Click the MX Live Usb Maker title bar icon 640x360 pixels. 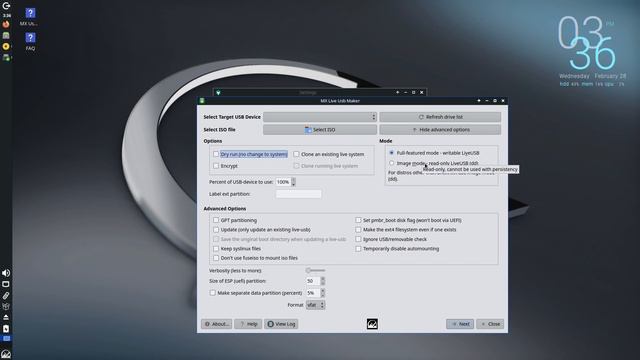pyautogui.click(x=202, y=100)
